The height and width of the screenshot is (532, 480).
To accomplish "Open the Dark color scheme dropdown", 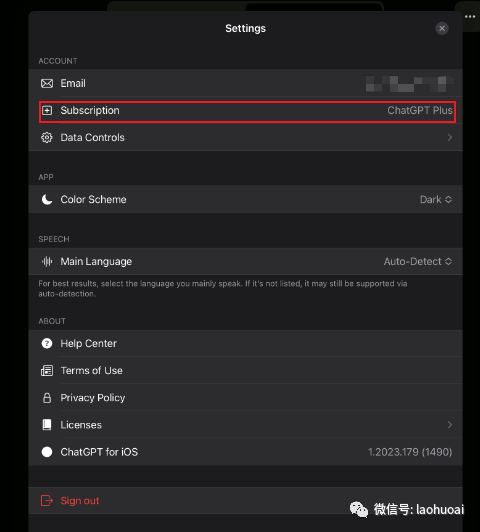I will pyautogui.click(x=436, y=200).
